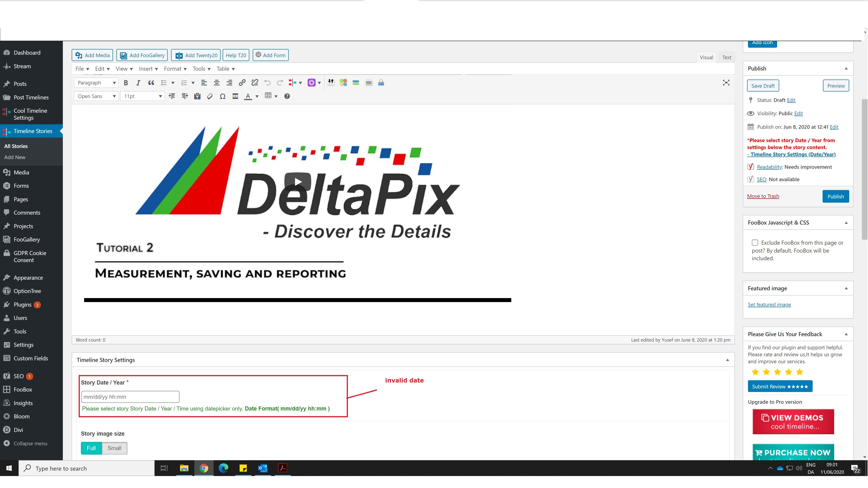Toggle italic formatting in editor toolbar
This screenshot has width=868, height=488.
[138, 83]
